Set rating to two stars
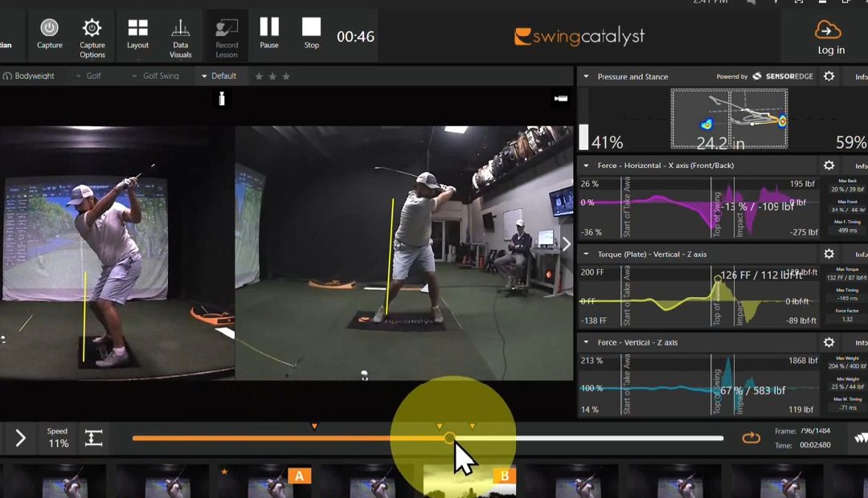 tap(272, 76)
